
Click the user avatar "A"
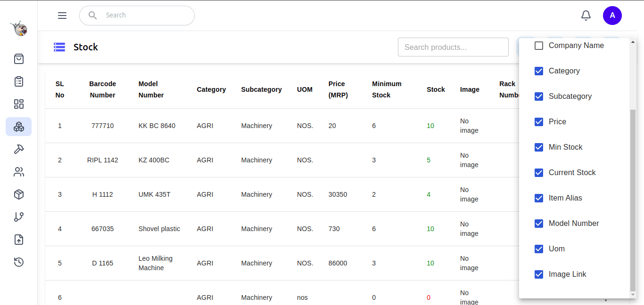click(612, 16)
